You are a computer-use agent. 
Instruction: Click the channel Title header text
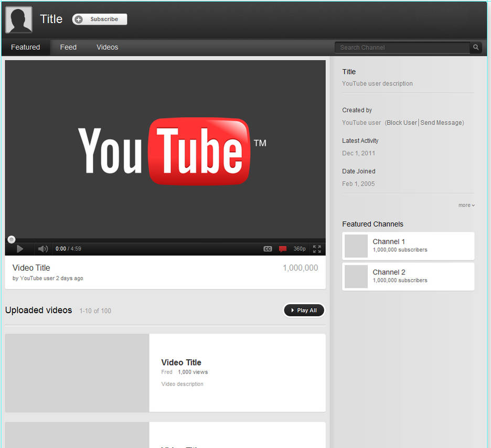click(51, 19)
